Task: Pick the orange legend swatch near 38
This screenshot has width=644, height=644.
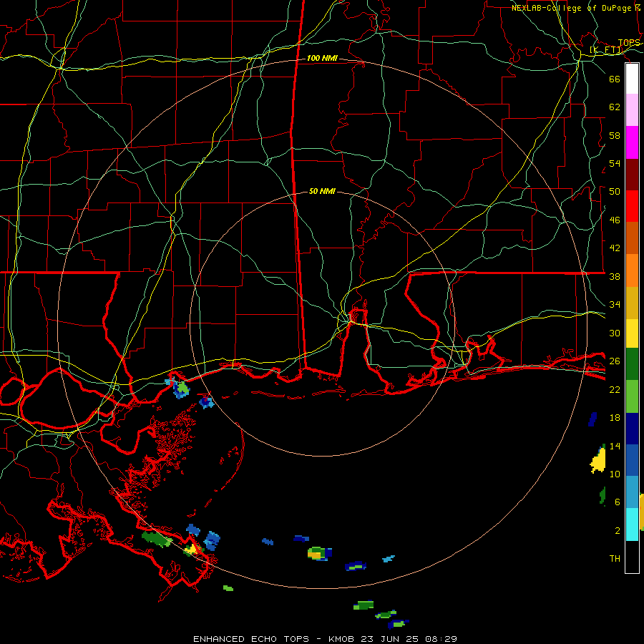Action: pos(632,270)
